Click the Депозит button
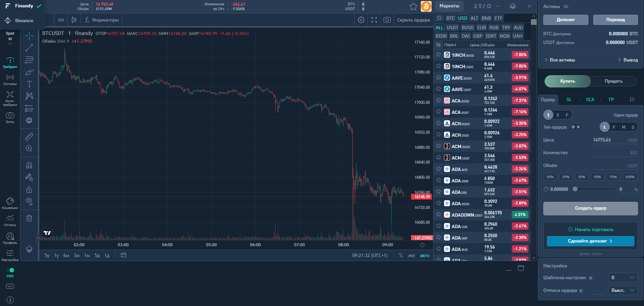The image size is (644, 306). click(x=565, y=20)
